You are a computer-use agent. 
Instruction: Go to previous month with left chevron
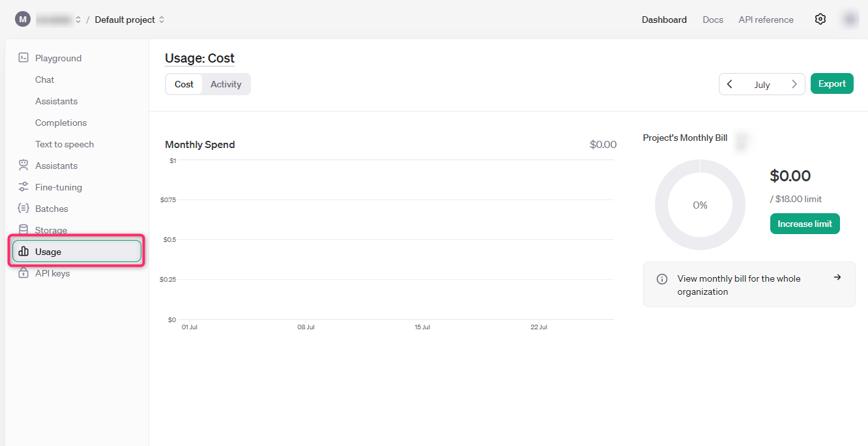point(730,84)
